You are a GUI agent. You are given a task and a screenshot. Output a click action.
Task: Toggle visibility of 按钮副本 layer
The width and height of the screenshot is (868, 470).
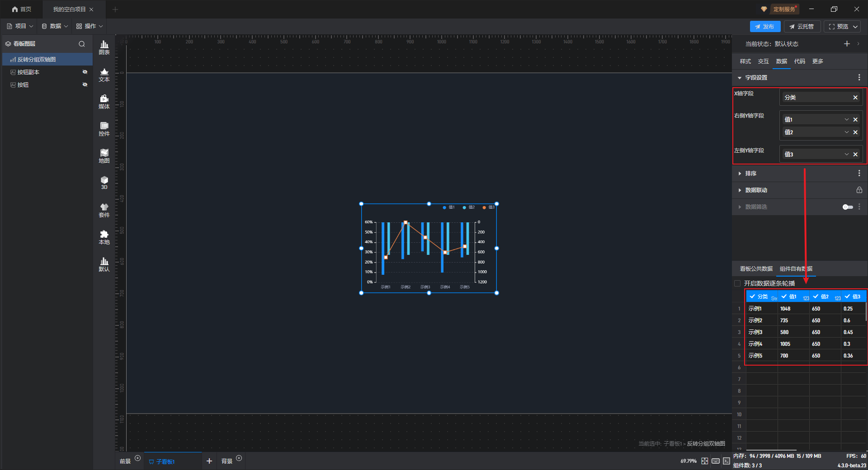(x=85, y=72)
